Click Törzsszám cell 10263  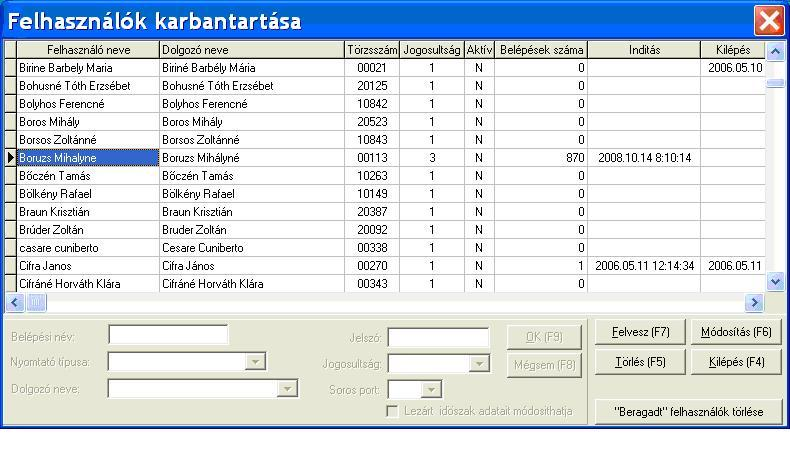click(x=372, y=176)
